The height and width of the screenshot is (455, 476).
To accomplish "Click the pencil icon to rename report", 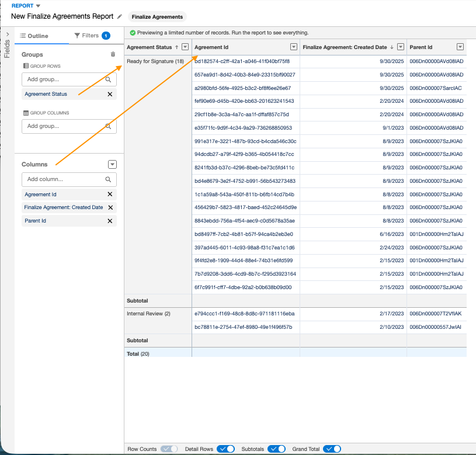I will tap(120, 17).
